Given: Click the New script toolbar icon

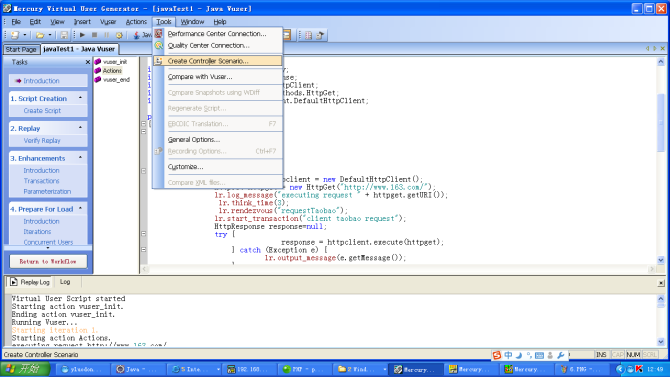Looking at the screenshot, I should [15, 35].
